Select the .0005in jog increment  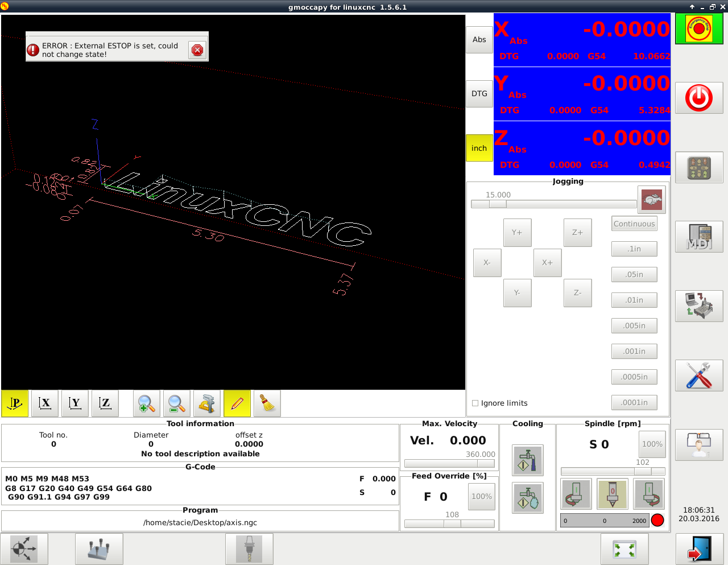coord(635,377)
